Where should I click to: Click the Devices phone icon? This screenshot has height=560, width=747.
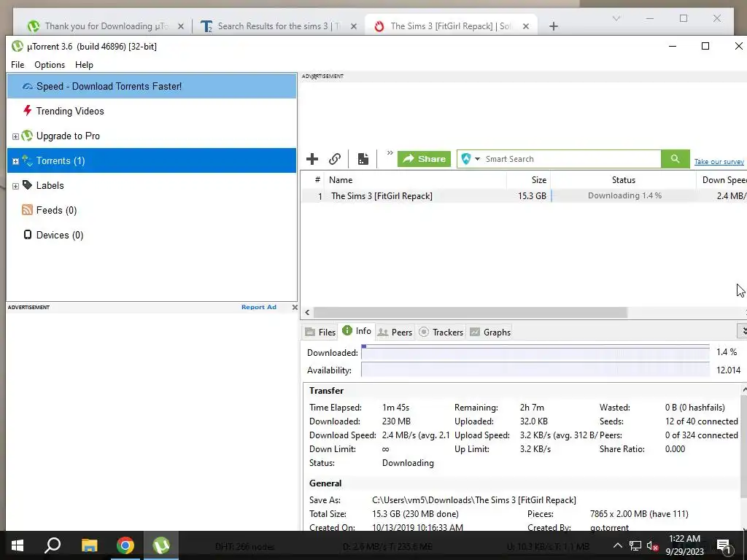[28, 234]
